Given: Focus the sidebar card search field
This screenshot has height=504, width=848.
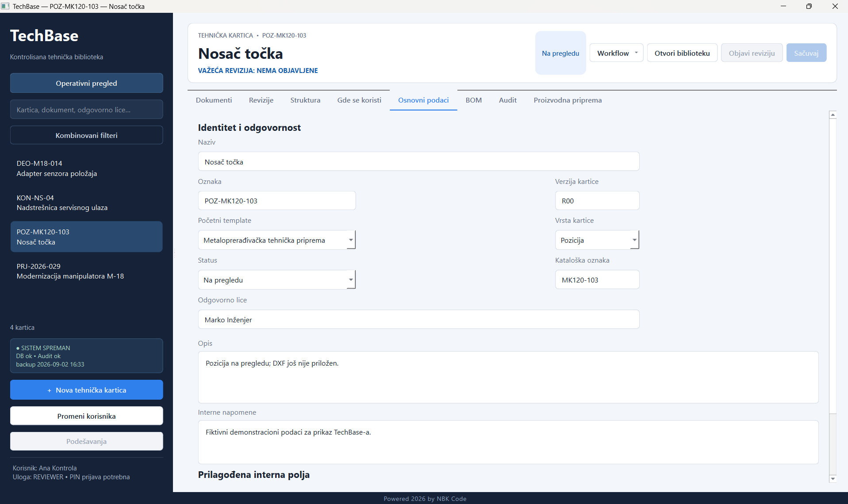Looking at the screenshot, I should tap(87, 110).
